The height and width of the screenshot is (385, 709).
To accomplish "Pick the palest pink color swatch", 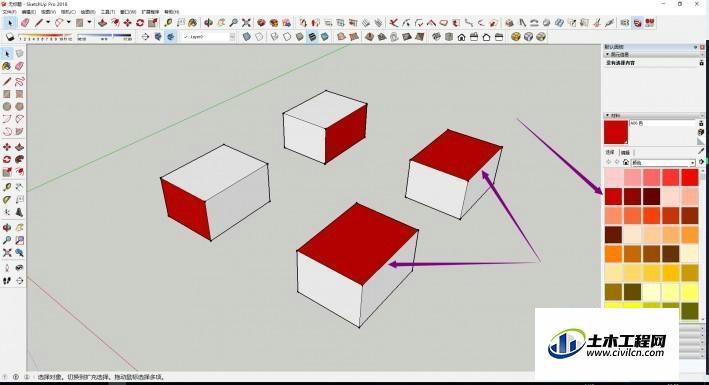I will coord(614,177).
